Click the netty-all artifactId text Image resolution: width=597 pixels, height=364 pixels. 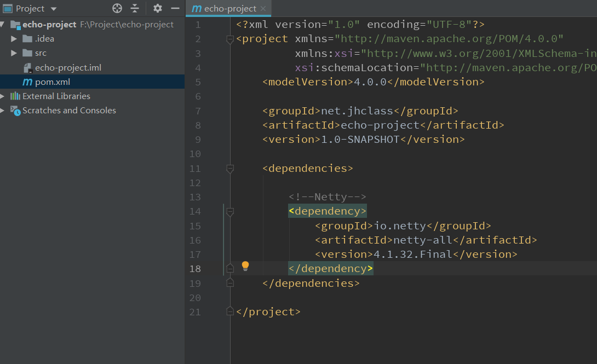point(422,240)
